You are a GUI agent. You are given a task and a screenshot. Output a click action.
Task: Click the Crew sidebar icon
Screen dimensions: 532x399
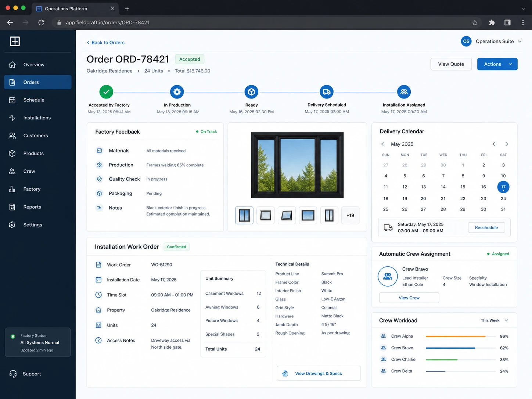tap(12, 171)
